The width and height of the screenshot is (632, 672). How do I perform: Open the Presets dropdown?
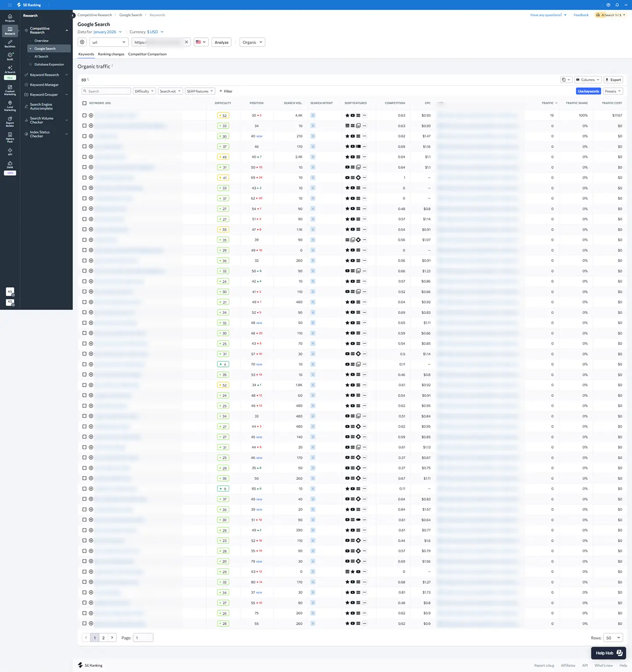click(613, 91)
